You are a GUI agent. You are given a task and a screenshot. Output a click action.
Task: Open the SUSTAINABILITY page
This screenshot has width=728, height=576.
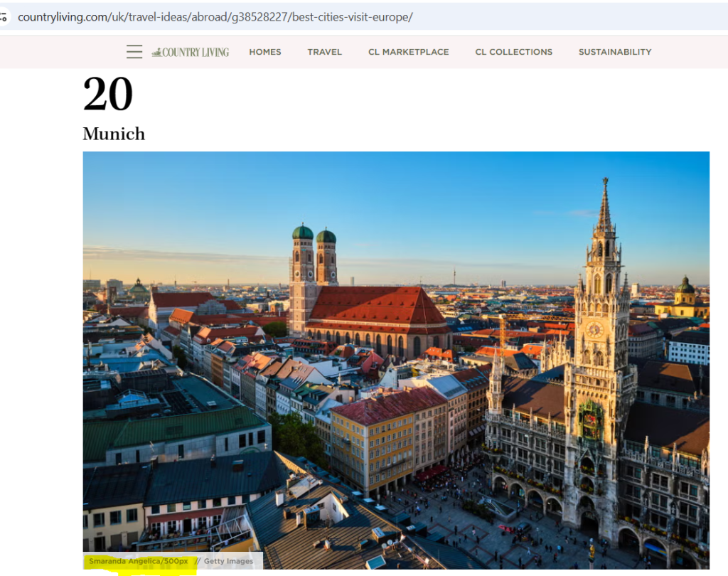614,52
